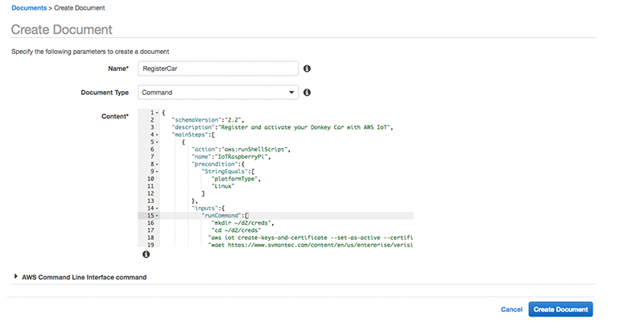The height and width of the screenshot is (335, 644).
Task: Open the Document Type dropdown showing Command
Action: [x=218, y=93]
